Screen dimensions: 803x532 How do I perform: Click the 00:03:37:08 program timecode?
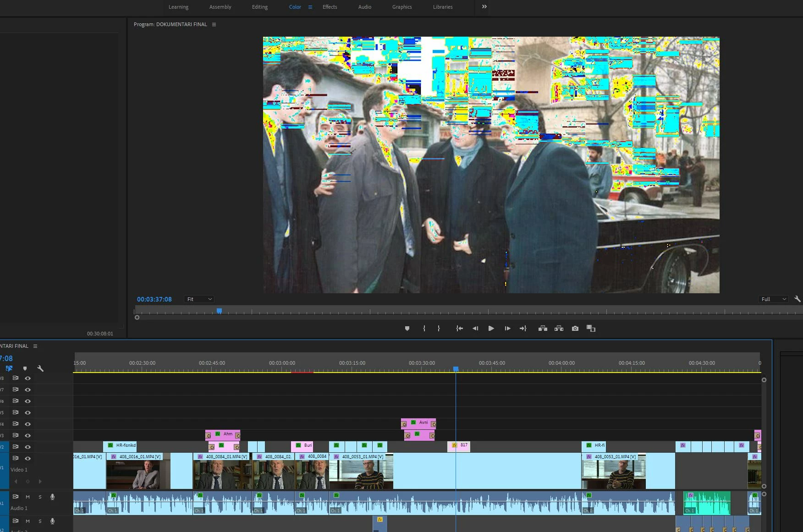tap(154, 299)
